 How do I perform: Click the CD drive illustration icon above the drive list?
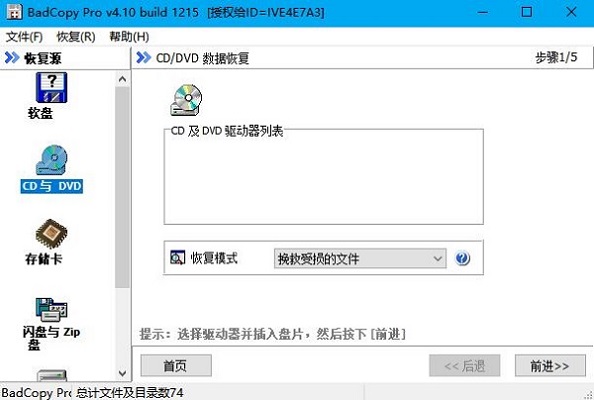coord(186,100)
